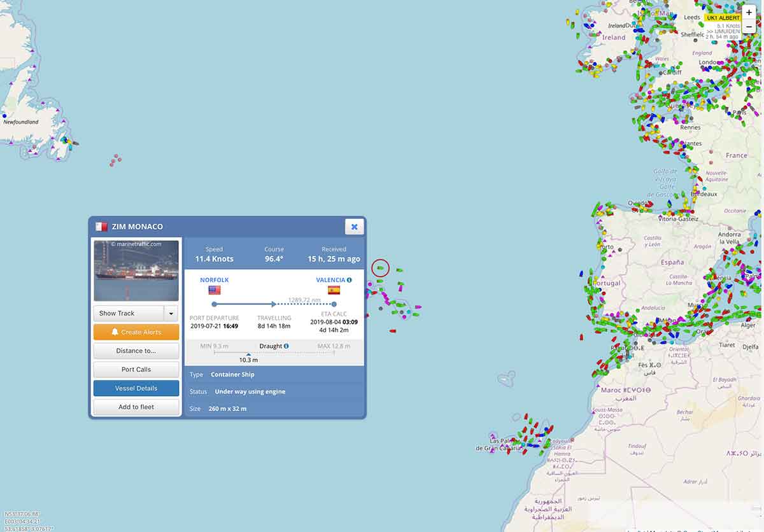The height and width of the screenshot is (532, 764).
Task: Open the NORFOLK departure port link
Action: pos(214,280)
